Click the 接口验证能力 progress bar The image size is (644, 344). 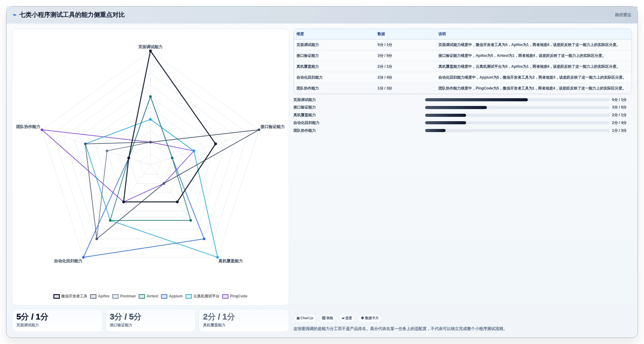[517, 108]
